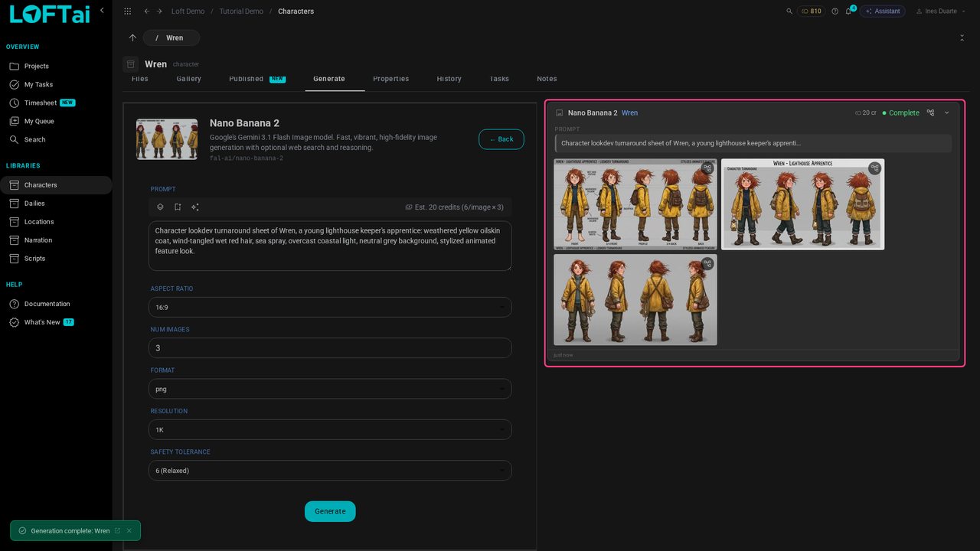
Task: Click the share icon on the Lighthouse Apprentice image
Action: (x=874, y=168)
